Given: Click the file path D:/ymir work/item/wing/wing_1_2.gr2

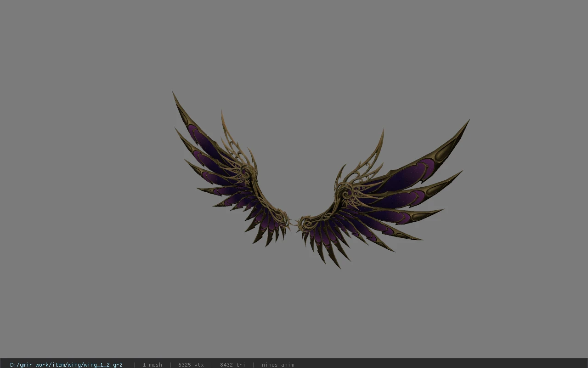Looking at the screenshot, I should coord(66,365).
